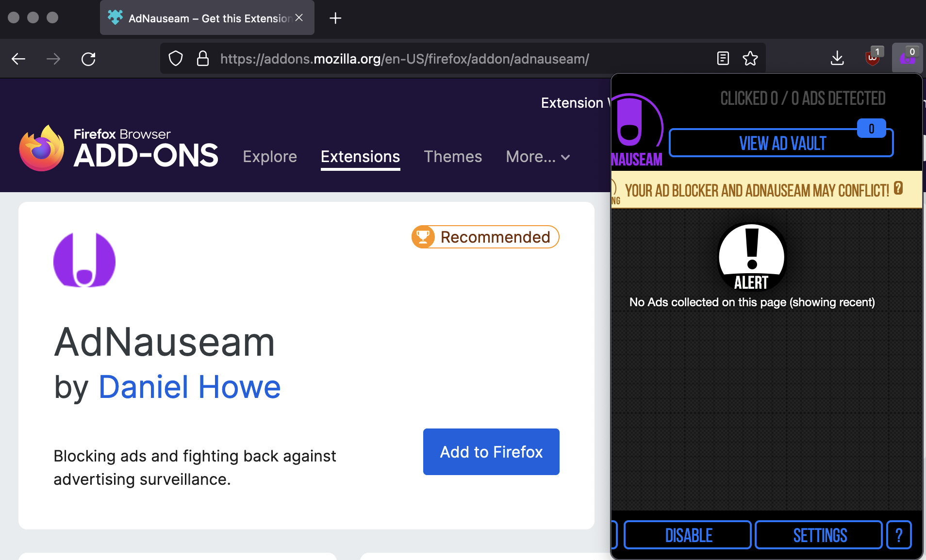Click the AdNauseam logo in popup
The height and width of the screenshot is (560, 926).
637,130
